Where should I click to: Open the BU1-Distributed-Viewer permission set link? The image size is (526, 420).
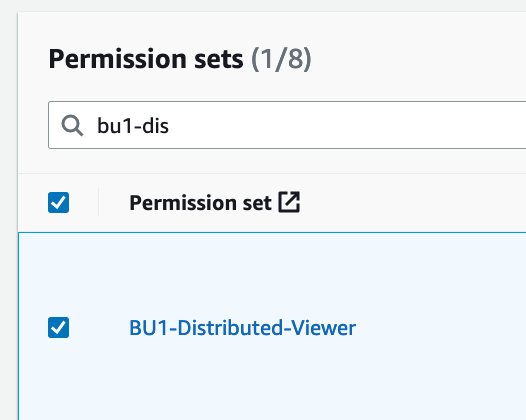point(242,328)
